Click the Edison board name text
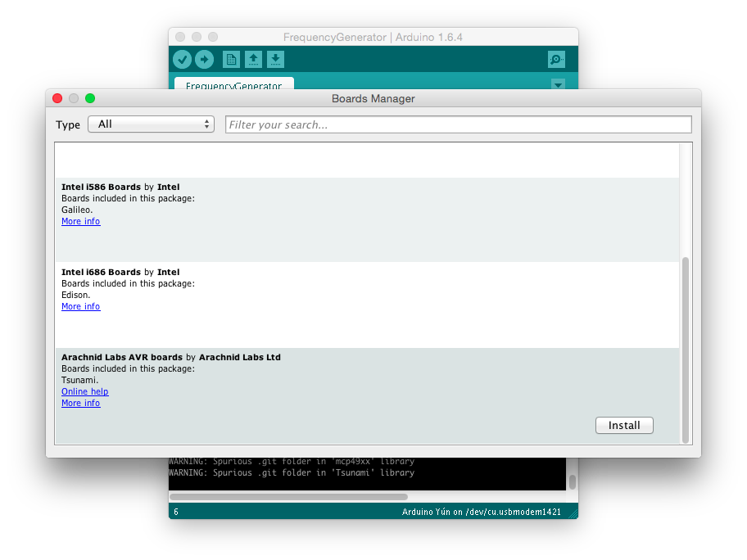The image size is (747, 560). pos(75,295)
